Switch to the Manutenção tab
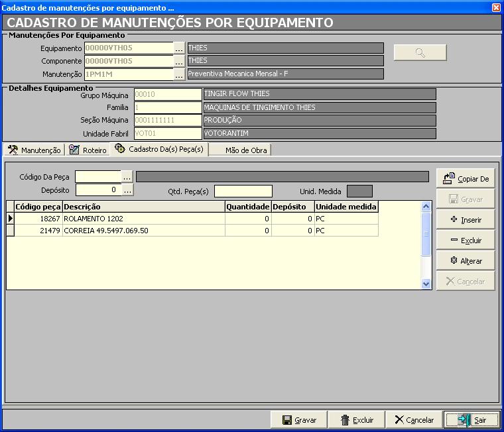504x432 pixels. [34, 150]
